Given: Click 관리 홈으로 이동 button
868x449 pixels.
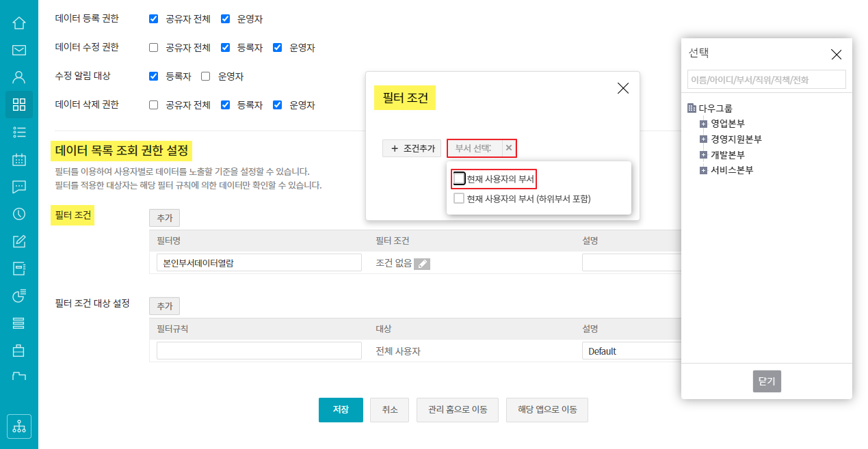Looking at the screenshot, I should tap(458, 410).
